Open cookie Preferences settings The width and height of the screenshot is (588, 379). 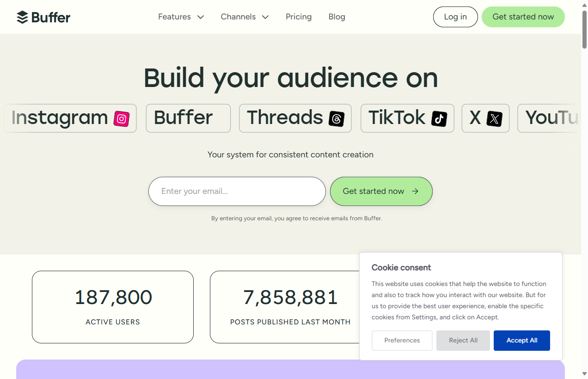click(402, 340)
